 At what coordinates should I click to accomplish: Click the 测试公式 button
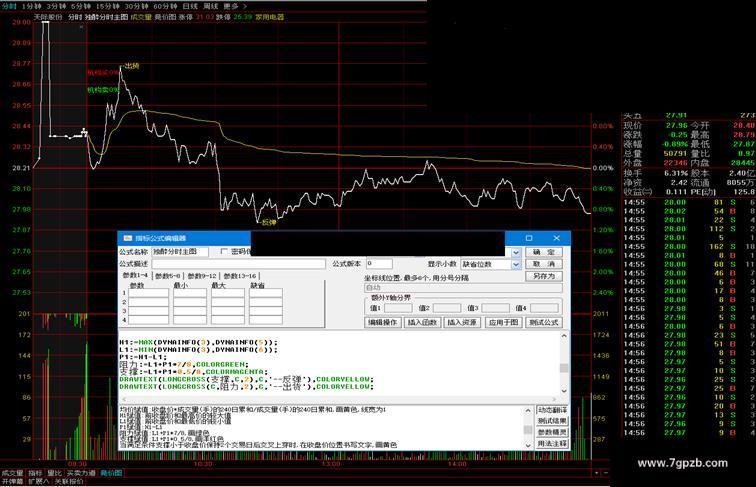point(543,322)
